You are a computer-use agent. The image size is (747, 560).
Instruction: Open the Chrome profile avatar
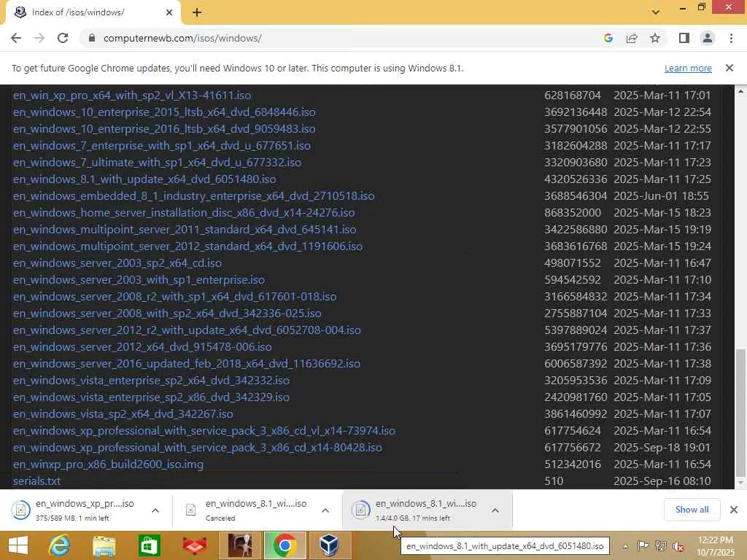coord(708,38)
